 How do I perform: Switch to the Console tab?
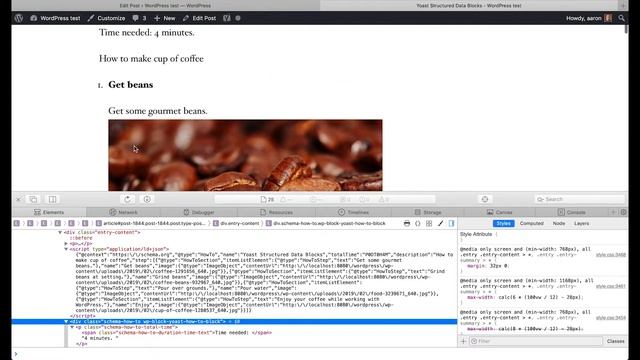pos(572,212)
